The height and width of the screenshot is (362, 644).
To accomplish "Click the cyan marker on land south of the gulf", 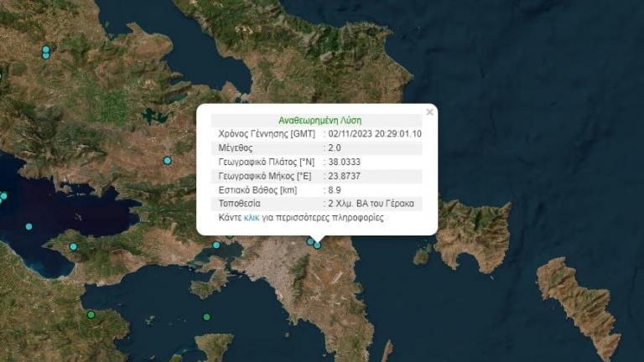I will 73,246.
